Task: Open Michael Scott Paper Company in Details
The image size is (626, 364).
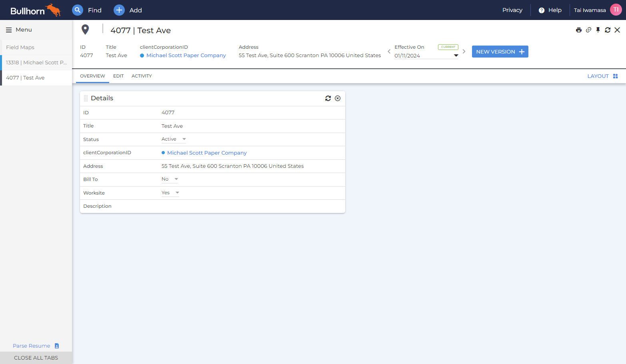Action: tap(207, 153)
